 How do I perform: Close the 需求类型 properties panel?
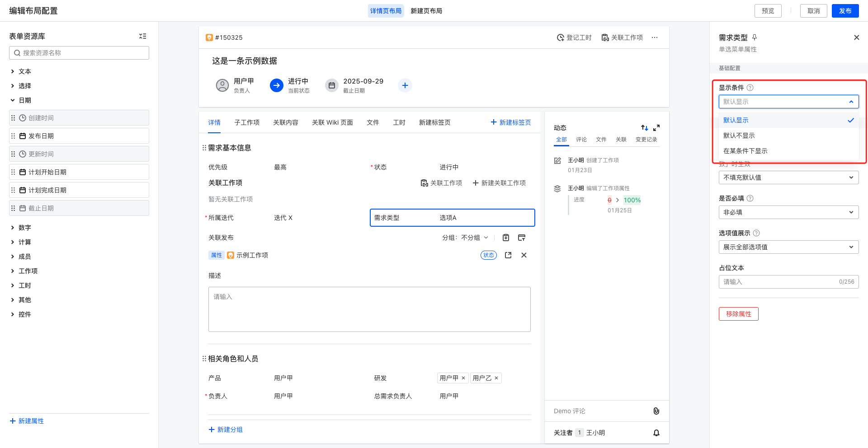[857, 37]
